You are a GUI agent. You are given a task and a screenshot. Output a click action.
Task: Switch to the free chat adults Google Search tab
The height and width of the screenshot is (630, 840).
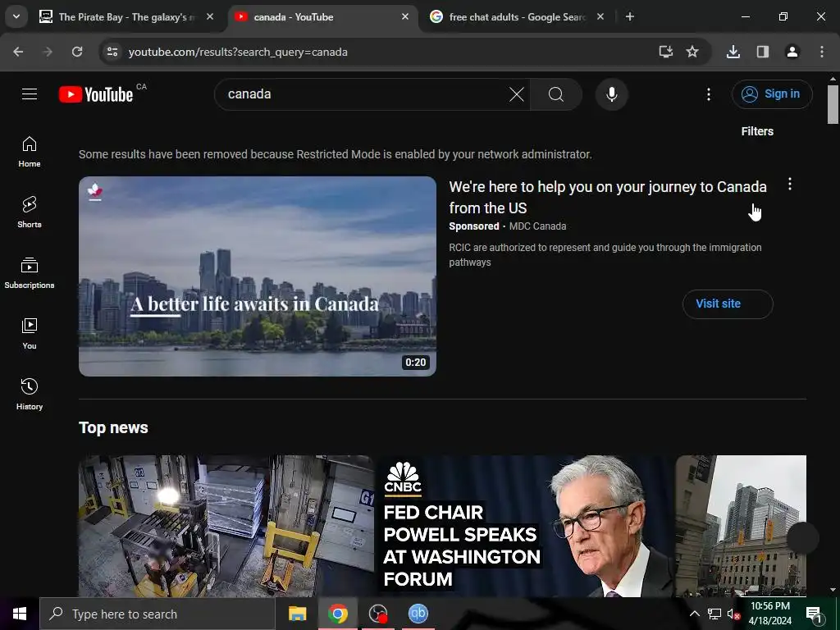(x=517, y=17)
